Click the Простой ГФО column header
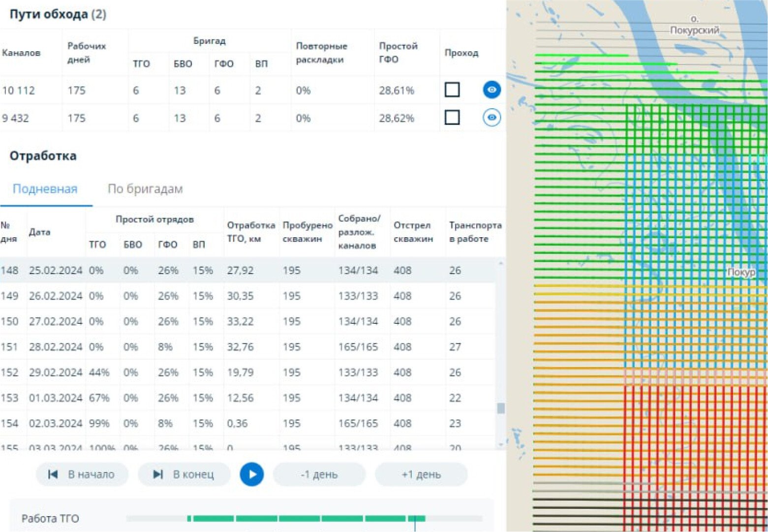This screenshot has height=532, width=768. point(398,52)
